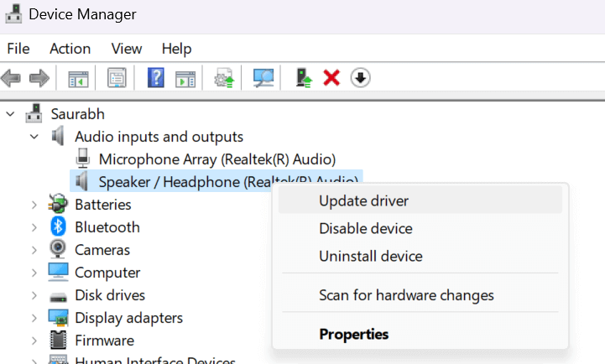Expand the Computer category

(34, 273)
